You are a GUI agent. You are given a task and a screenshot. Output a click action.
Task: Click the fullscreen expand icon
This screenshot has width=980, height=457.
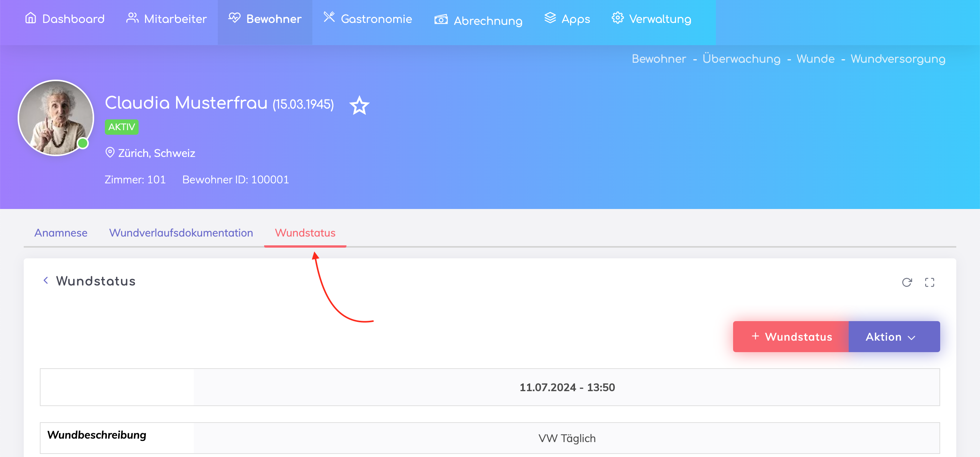929,282
